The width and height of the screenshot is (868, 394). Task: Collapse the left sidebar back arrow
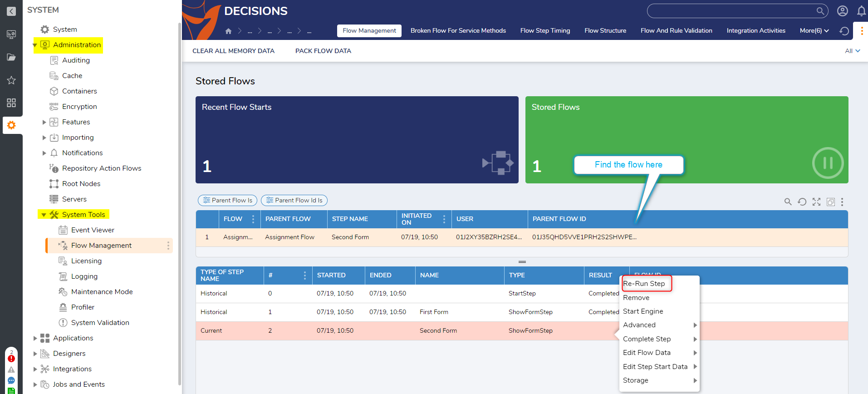click(x=11, y=11)
